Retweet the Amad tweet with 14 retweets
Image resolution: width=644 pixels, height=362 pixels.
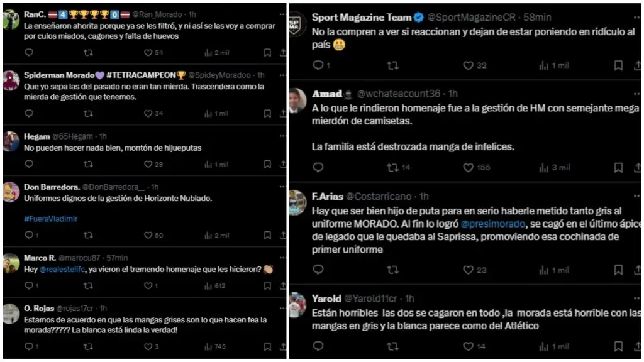click(x=392, y=168)
